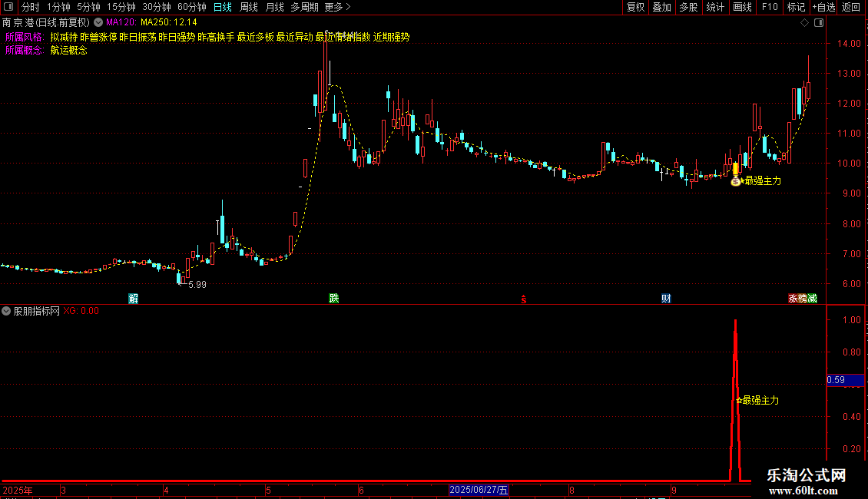Click the blue 财 event marker
The image size is (868, 499).
coord(666,299)
